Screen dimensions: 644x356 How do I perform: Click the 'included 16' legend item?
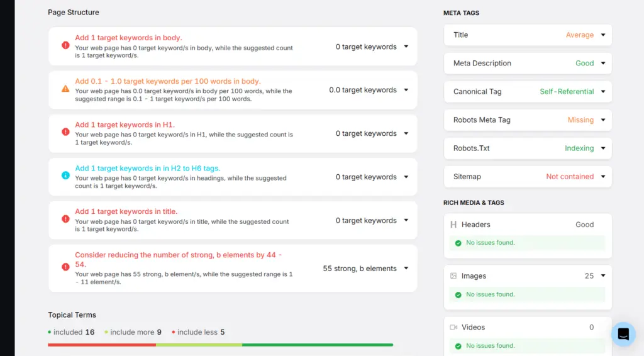click(71, 332)
